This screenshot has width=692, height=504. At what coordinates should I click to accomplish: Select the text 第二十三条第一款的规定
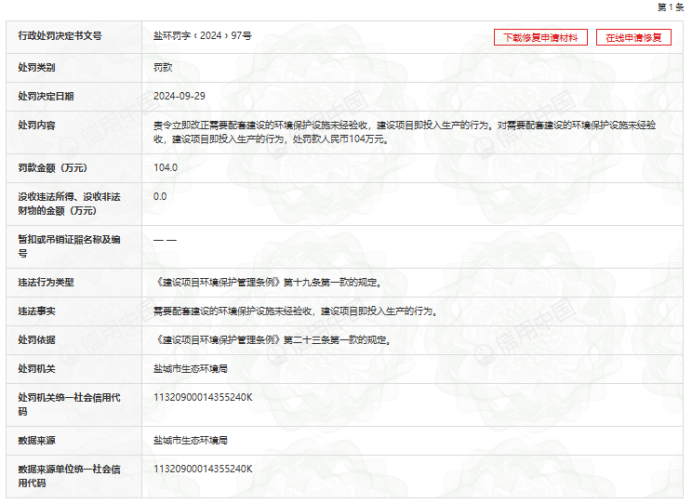[335, 340]
